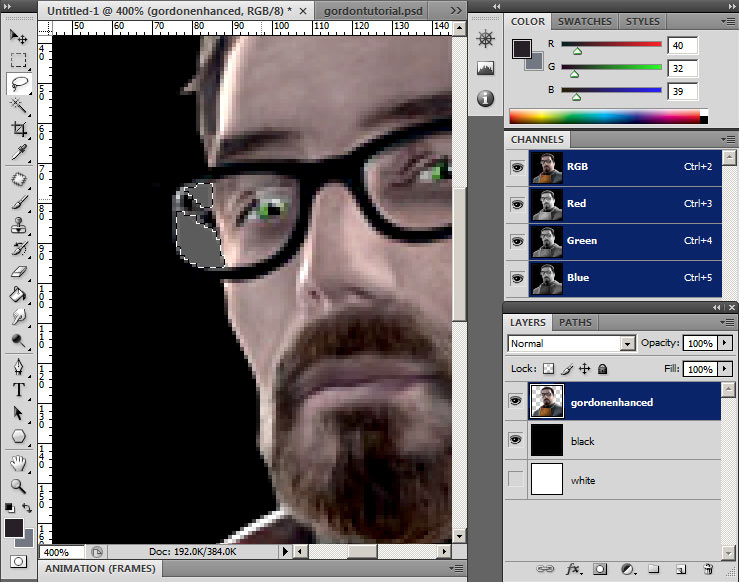Image resolution: width=739 pixels, height=582 pixels.
Task: Select the Move tool
Action: [18, 36]
